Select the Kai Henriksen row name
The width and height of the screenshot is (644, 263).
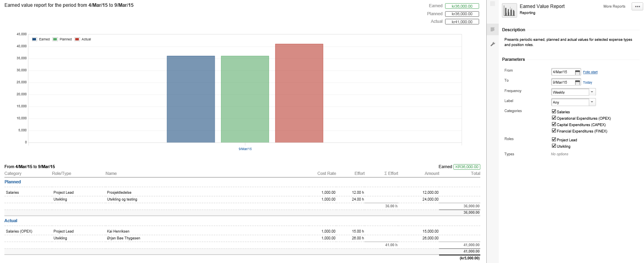pos(118,231)
